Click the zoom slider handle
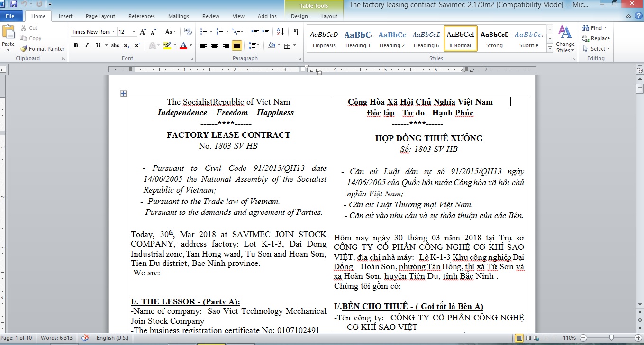Viewport: 644px width, 345px height. (611, 338)
